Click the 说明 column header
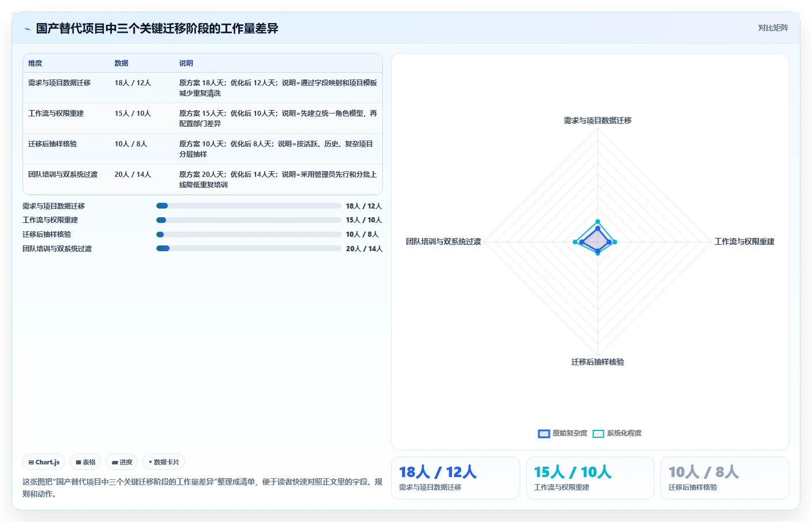Screen dimensions: 812x522 click(186, 63)
